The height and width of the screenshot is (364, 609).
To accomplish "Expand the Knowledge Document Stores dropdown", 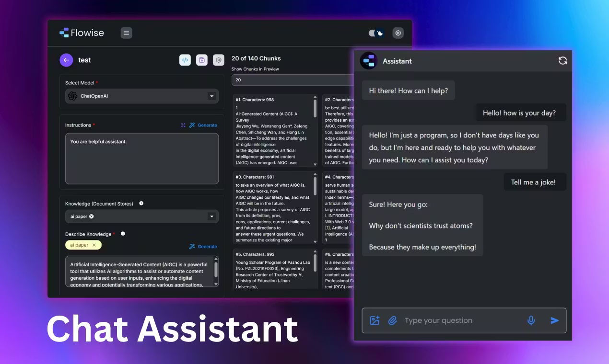I will pyautogui.click(x=211, y=216).
